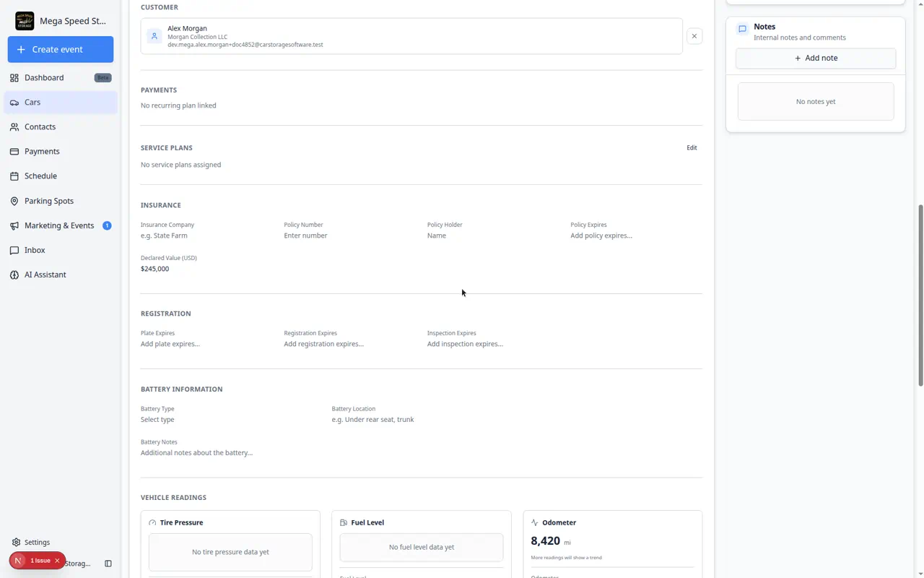The height and width of the screenshot is (578, 924).
Task: Click 'Morgan Collection LLC' text
Action: tap(197, 37)
